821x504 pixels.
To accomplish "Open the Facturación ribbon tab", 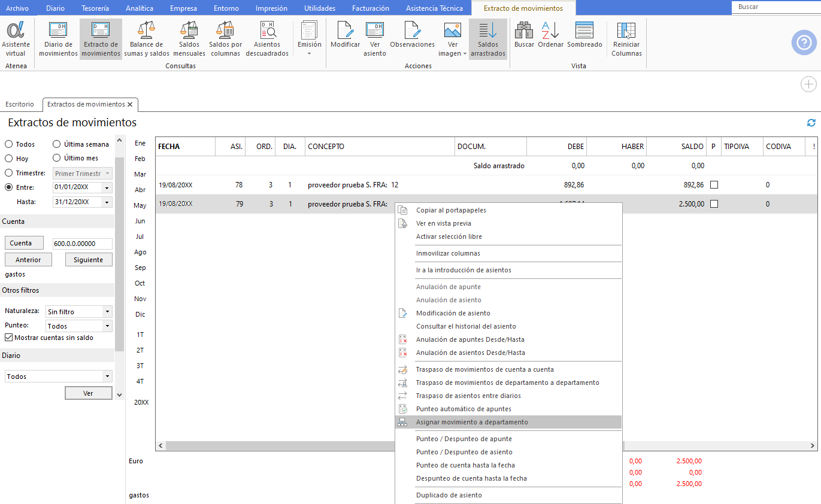I will tap(370, 8).
